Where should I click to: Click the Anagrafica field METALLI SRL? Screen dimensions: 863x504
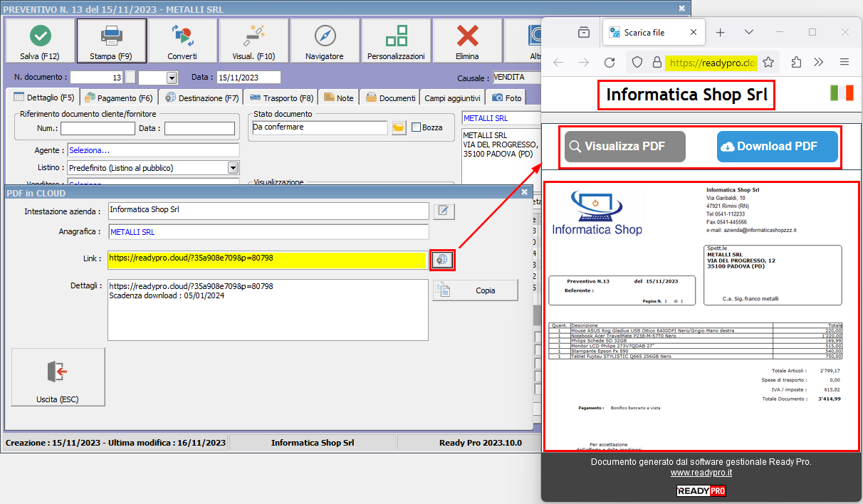click(268, 232)
